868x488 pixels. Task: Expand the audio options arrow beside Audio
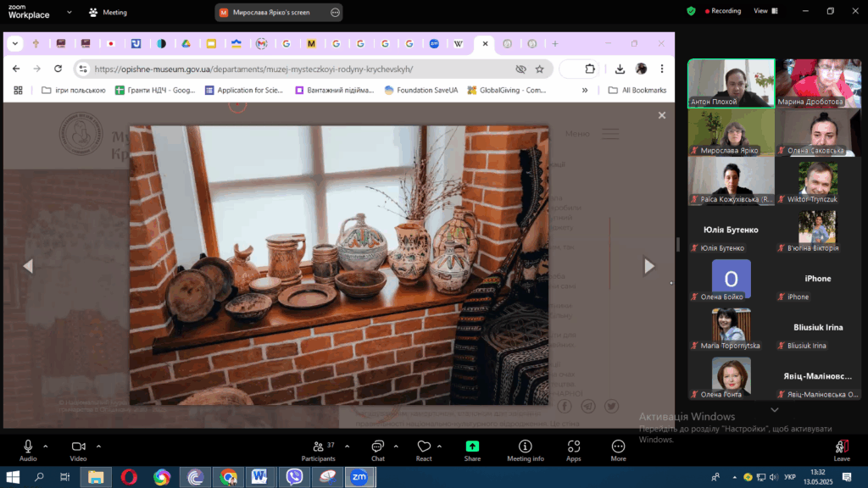pyautogui.click(x=46, y=446)
